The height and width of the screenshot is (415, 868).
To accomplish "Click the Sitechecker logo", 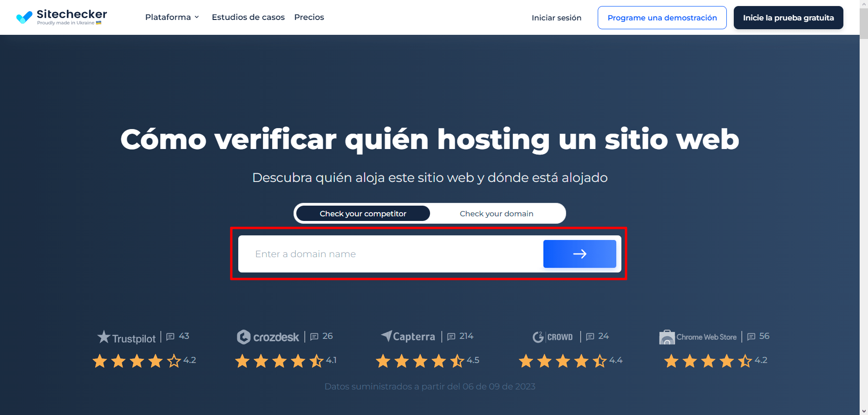I will (x=61, y=17).
